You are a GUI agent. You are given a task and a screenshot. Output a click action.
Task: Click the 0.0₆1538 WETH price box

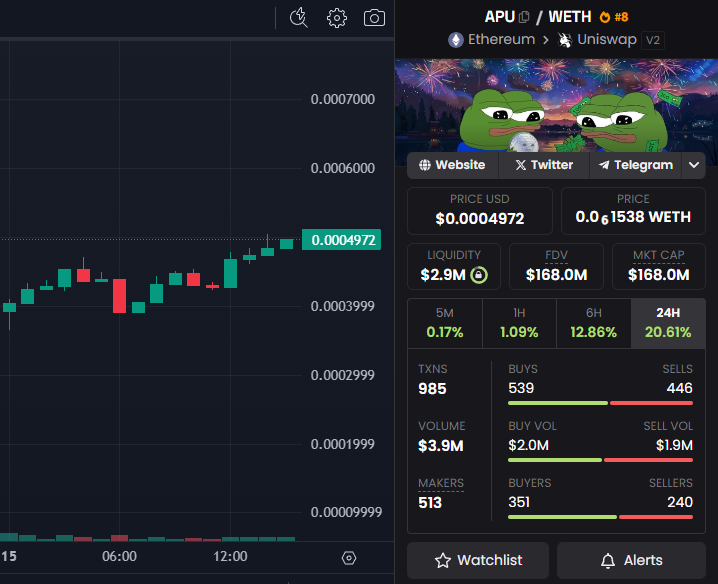633,211
